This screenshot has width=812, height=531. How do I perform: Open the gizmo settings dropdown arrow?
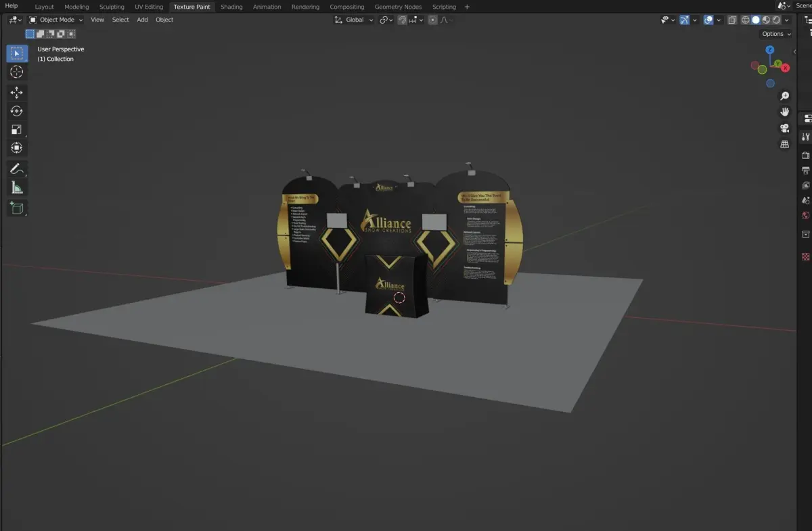pyautogui.click(x=695, y=20)
